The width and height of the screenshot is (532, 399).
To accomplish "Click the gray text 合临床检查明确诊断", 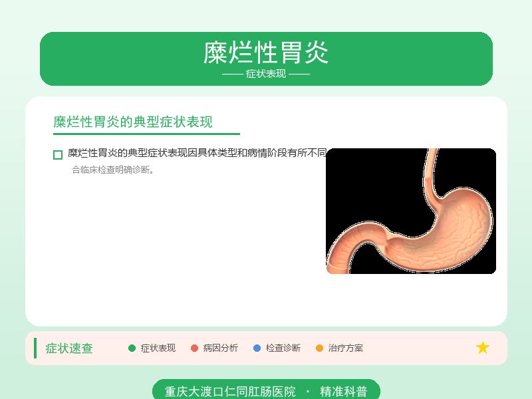I will (112, 170).
